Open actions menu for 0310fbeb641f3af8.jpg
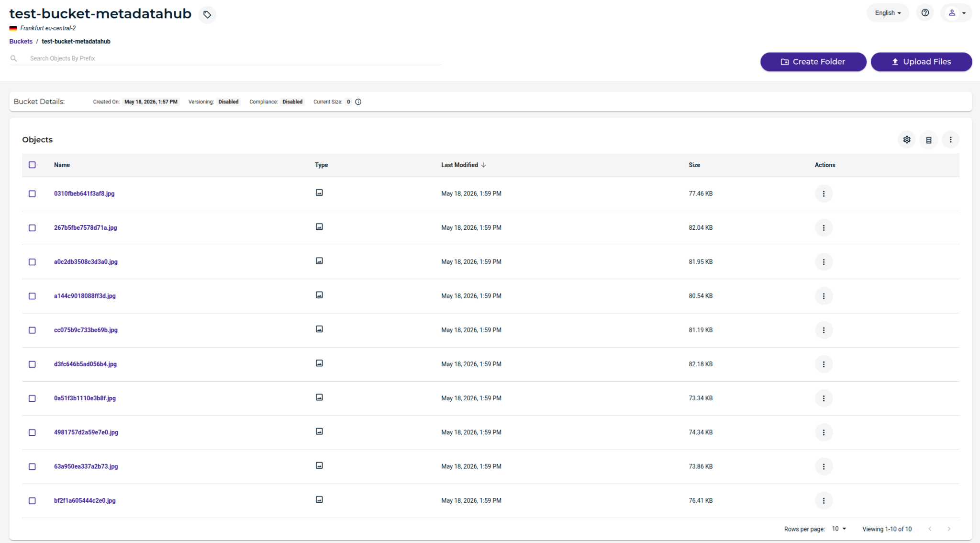The width and height of the screenshot is (980, 543). click(x=824, y=194)
